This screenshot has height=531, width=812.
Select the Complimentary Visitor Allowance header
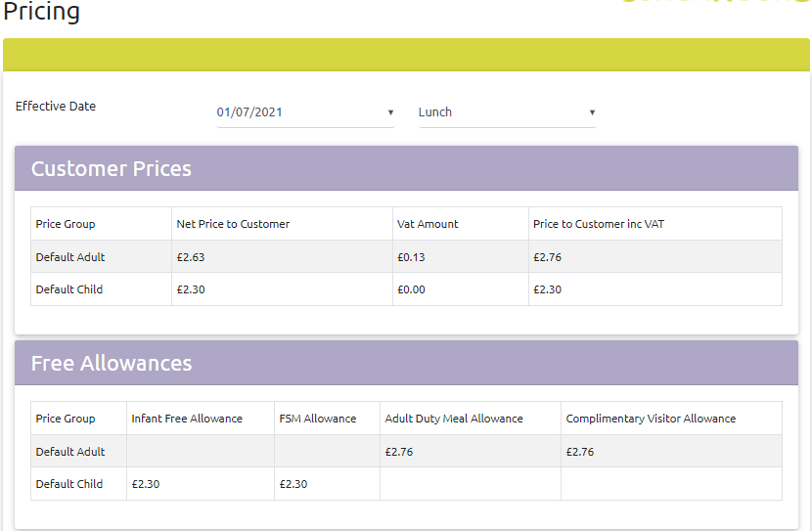(x=651, y=419)
